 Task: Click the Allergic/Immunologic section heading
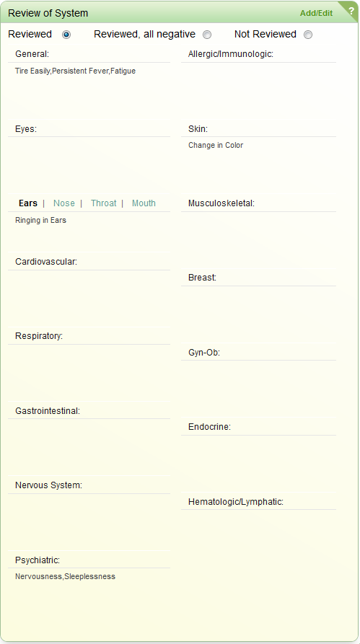point(231,54)
